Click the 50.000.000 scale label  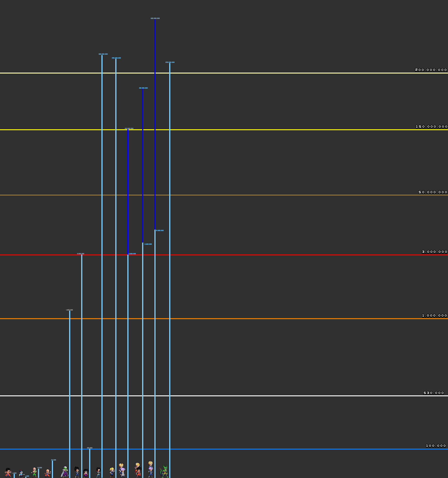433,192
